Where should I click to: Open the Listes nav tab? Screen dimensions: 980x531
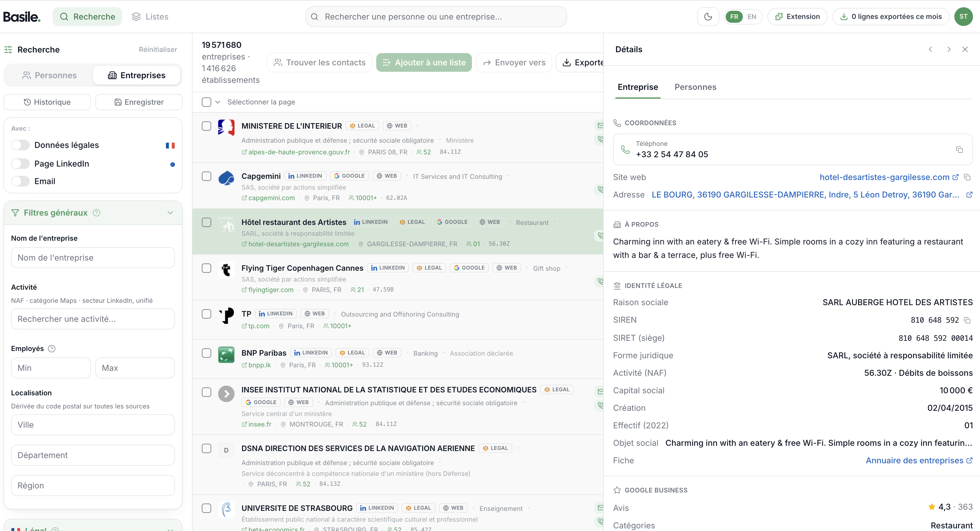point(150,17)
